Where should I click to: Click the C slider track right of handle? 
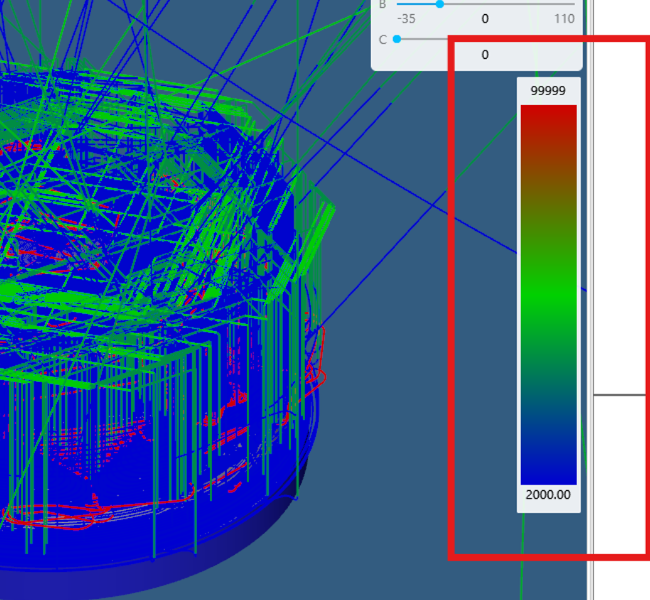click(x=425, y=39)
